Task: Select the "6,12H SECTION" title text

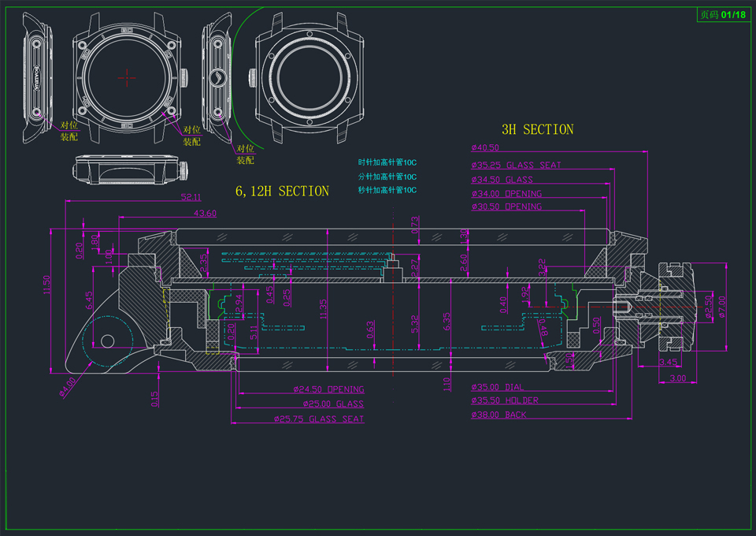Action: (x=282, y=191)
